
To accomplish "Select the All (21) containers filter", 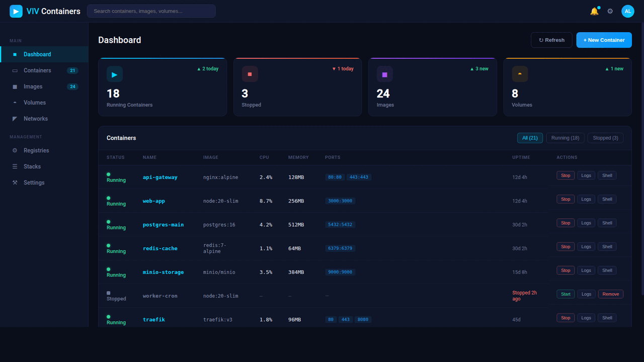I will coord(530,138).
